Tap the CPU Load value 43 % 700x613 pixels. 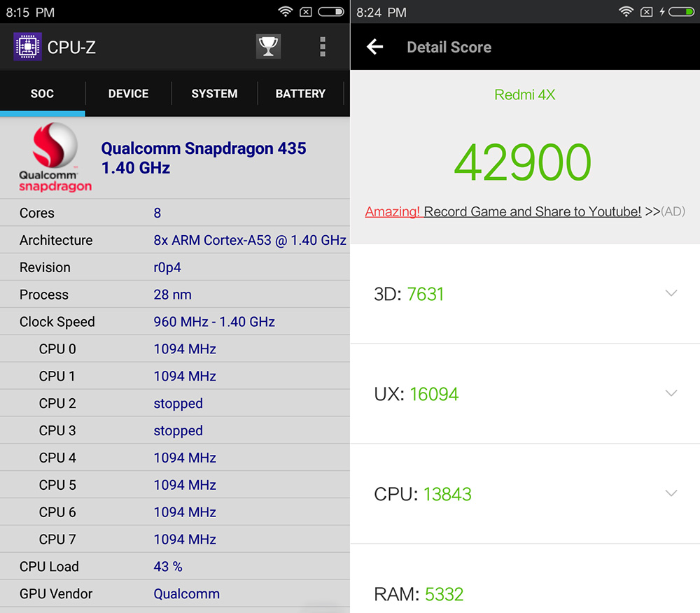[x=168, y=567]
